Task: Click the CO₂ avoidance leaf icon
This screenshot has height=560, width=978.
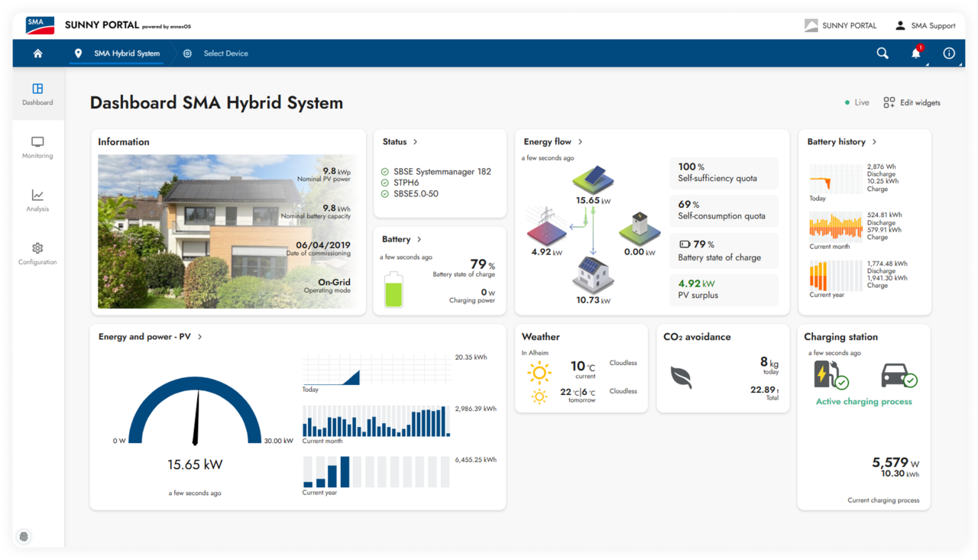Action: pos(681,377)
